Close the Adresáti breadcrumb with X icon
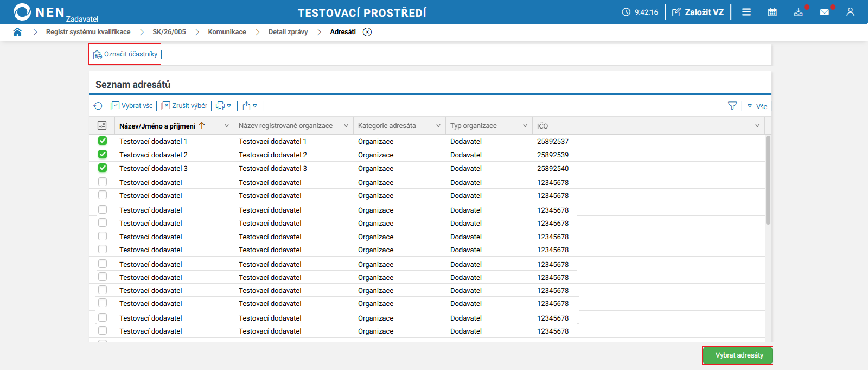 pyautogui.click(x=367, y=32)
